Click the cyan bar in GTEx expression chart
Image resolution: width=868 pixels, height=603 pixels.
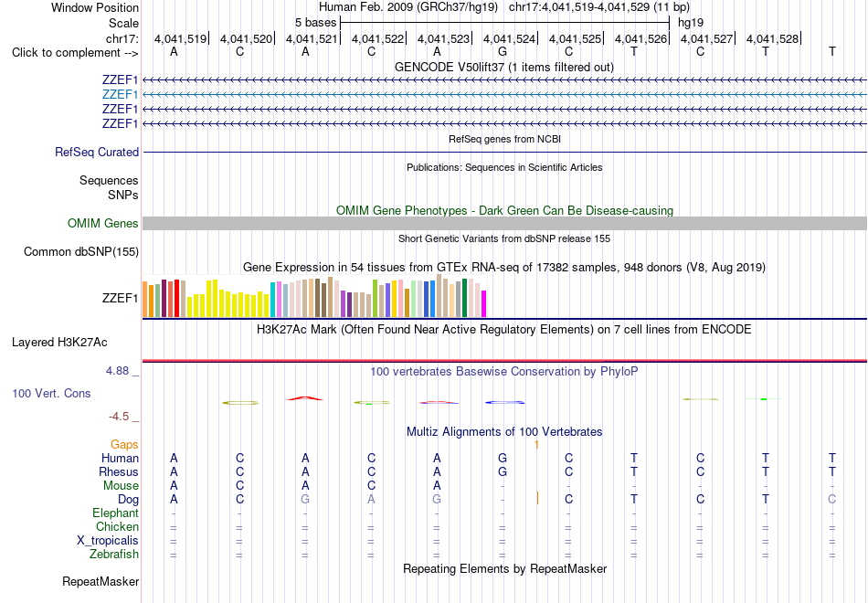pyautogui.click(x=272, y=300)
